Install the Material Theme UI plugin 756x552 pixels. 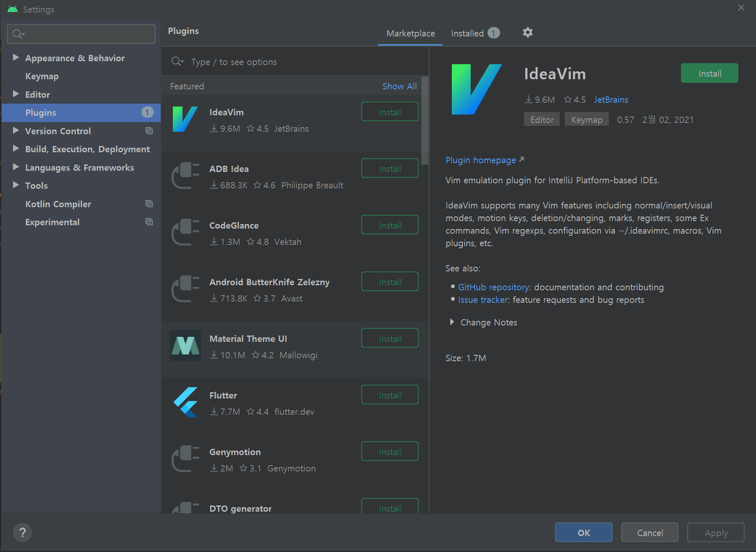[x=390, y=338]
